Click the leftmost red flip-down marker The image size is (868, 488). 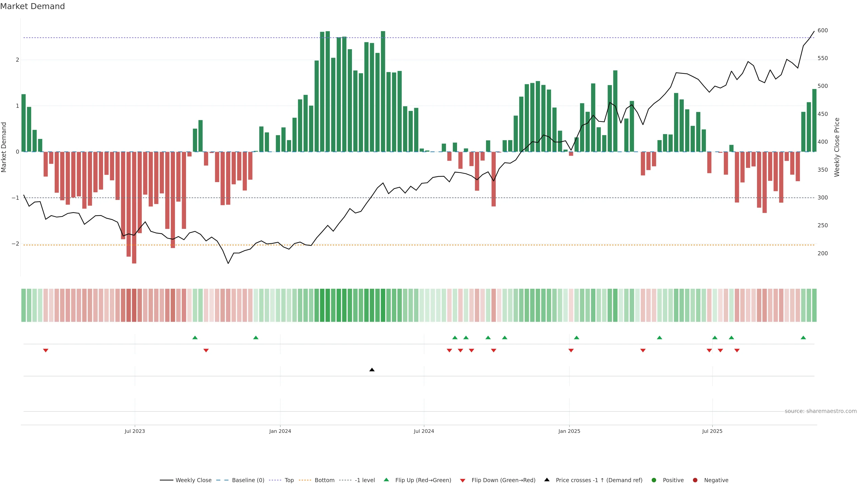pyautogui.click(x=45, y=351)
